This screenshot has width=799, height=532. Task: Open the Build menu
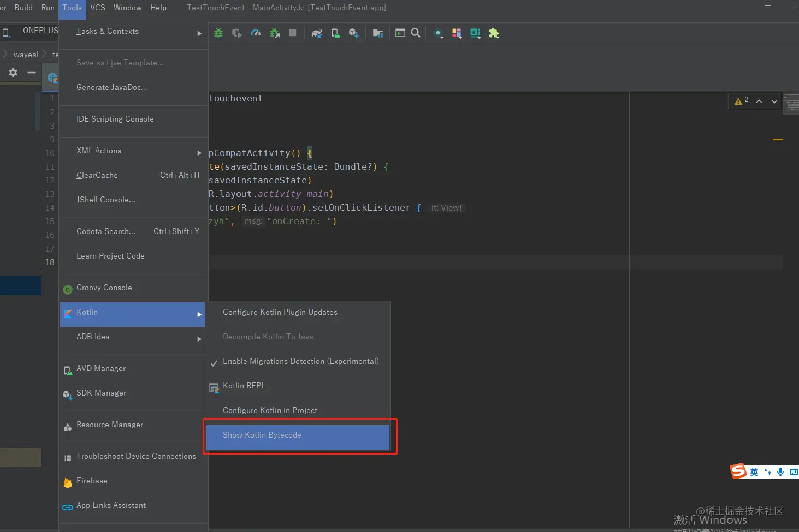pyautogui.click(x=23, y=8)
